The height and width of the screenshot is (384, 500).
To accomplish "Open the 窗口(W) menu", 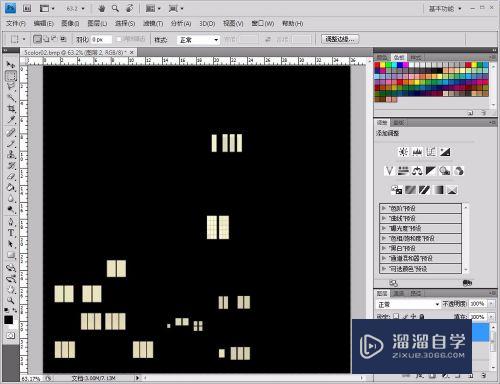I will pyautogui.click(x=263, y=23).
